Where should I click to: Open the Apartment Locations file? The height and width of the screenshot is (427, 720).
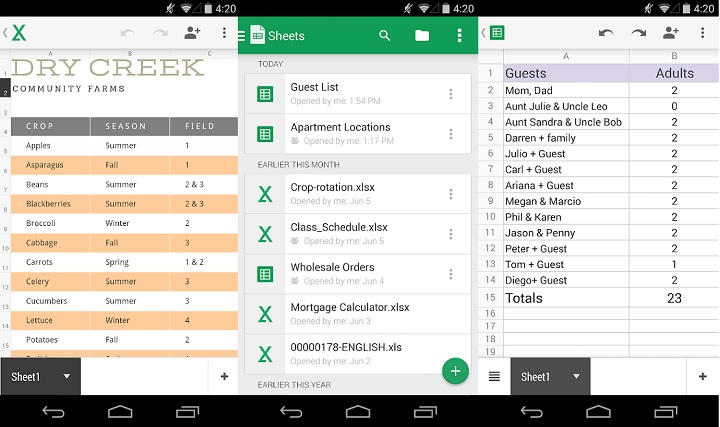pyautogui.click(x=358, y=134)
